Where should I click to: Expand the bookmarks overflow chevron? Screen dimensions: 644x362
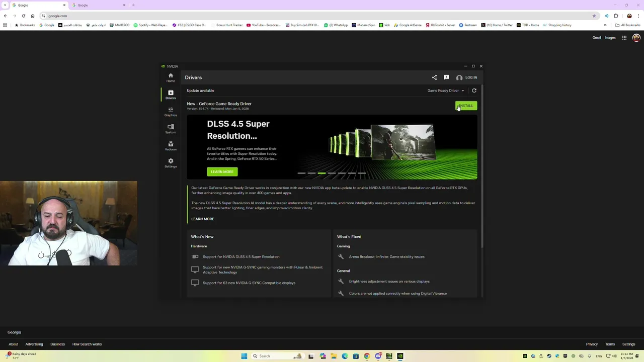(605, 25)
